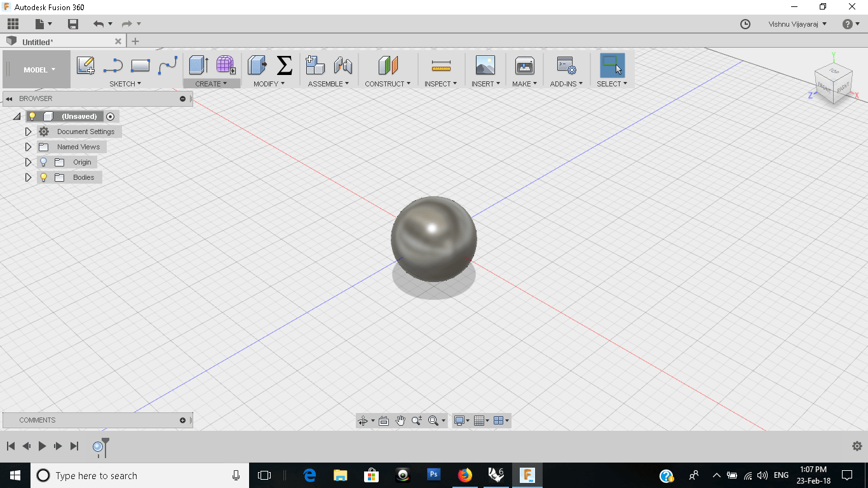Screen dimensions: 868x488
Task: Close the Untitled* document tab
Action: point(118,41)
